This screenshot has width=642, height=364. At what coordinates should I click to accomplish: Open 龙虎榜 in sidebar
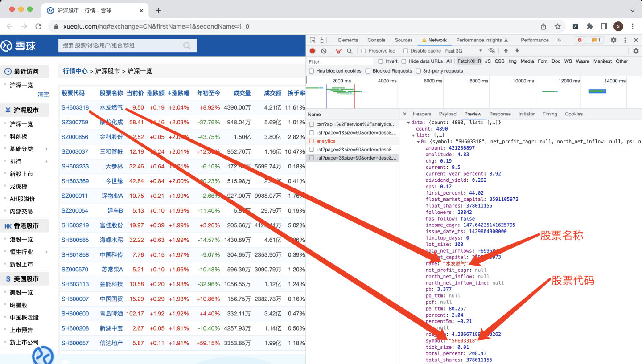coord(19,186)
